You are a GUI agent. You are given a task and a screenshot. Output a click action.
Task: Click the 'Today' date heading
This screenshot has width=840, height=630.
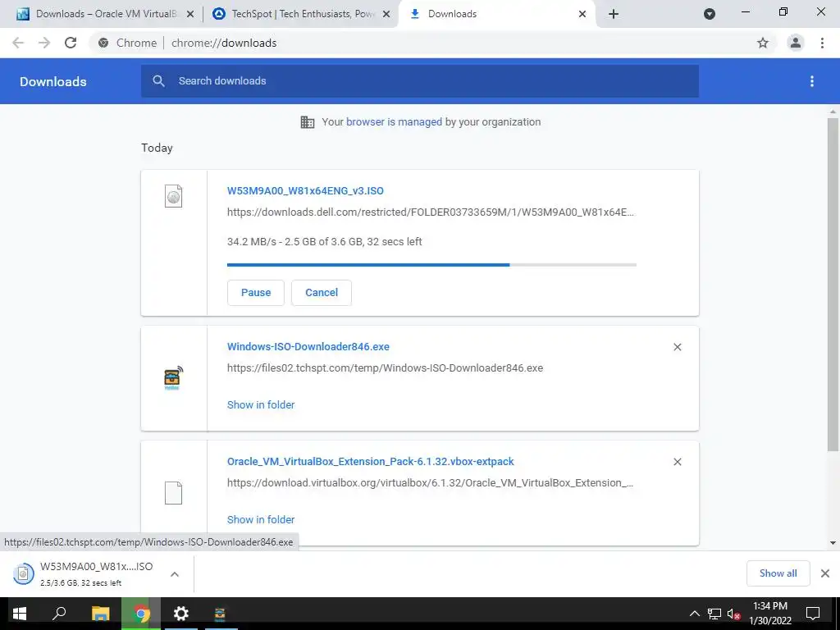click(x=157, y=148)
